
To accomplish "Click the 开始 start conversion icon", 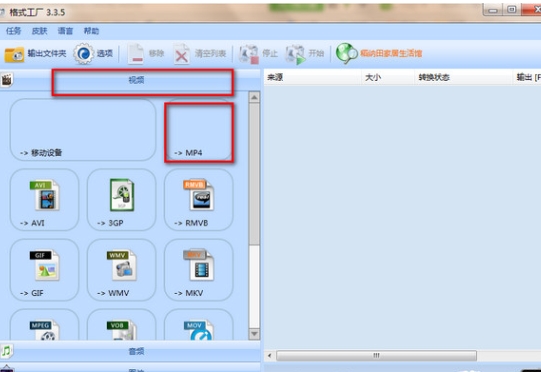I will (295, 55).
